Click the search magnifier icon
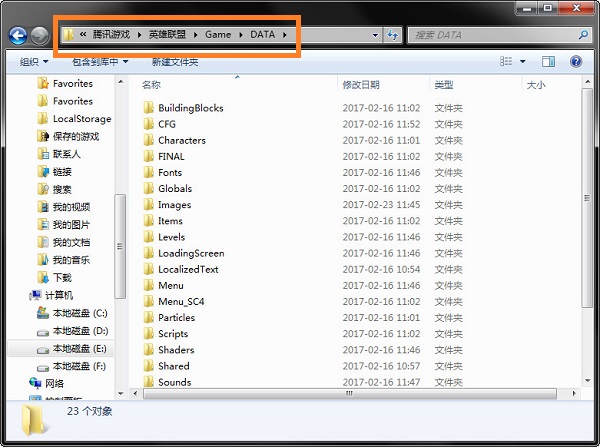This screenshot has height=447, width=600. click(x=583, y=35)
